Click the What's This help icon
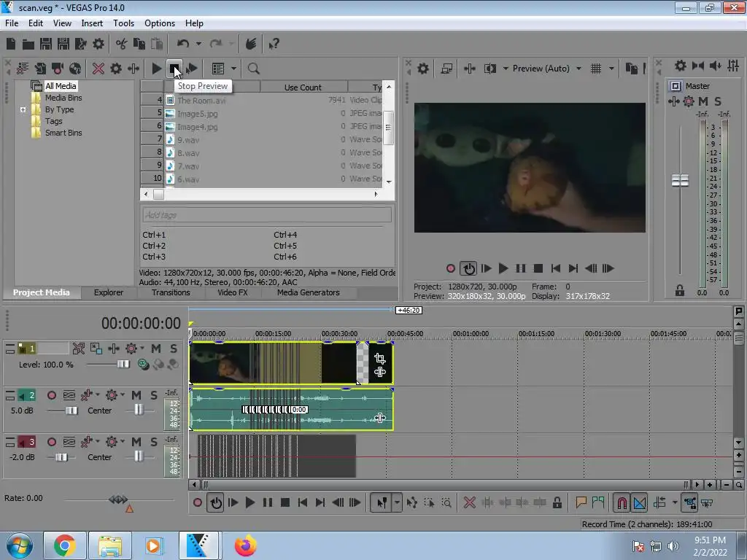The image size is (747, 560). [274, 44]
